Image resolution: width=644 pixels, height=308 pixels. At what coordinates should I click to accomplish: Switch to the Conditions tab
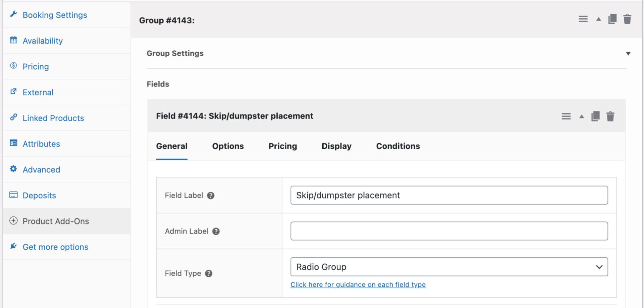click(x=398, y=146)
